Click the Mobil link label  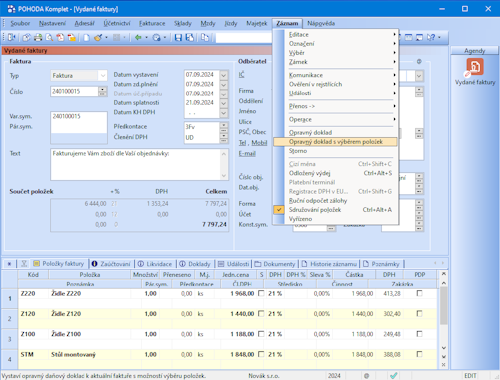pos(259,143)
